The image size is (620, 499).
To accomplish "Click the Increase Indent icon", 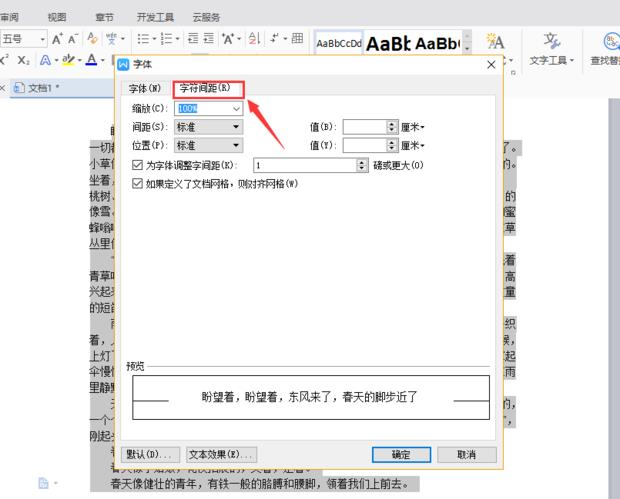I will [208, 38].
